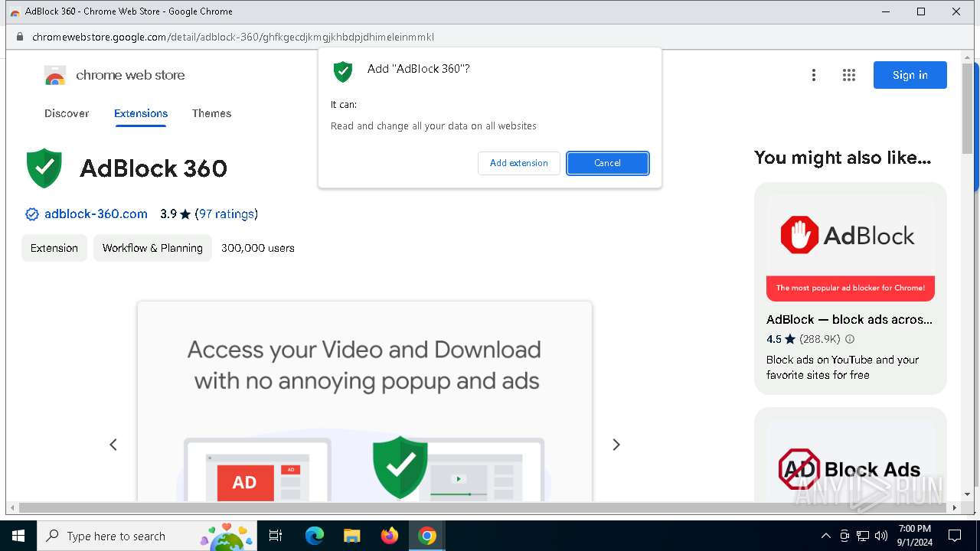Click the taskbar clock showing 7:00 PM
Image resolution: width=980 pixels, height=551 pixels.
[915, 536]
